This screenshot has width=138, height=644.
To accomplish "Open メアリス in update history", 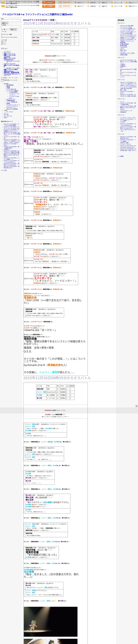I will coord(123,52).
